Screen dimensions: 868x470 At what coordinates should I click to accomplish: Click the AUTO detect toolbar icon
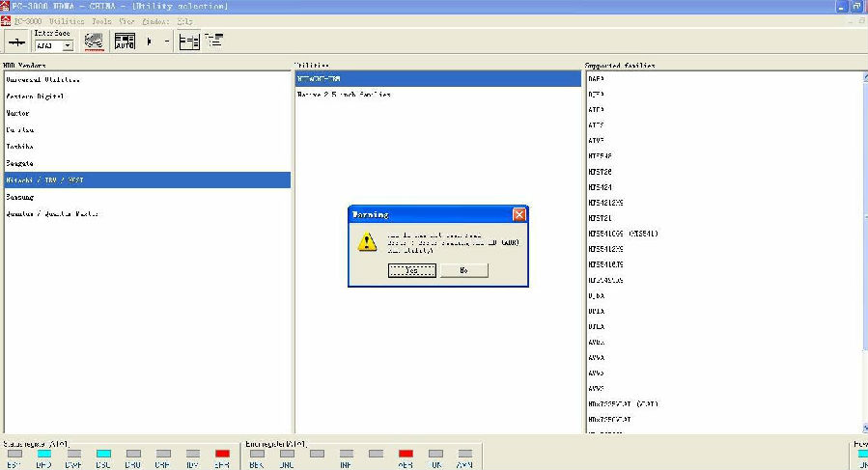[x=125, y=41]
